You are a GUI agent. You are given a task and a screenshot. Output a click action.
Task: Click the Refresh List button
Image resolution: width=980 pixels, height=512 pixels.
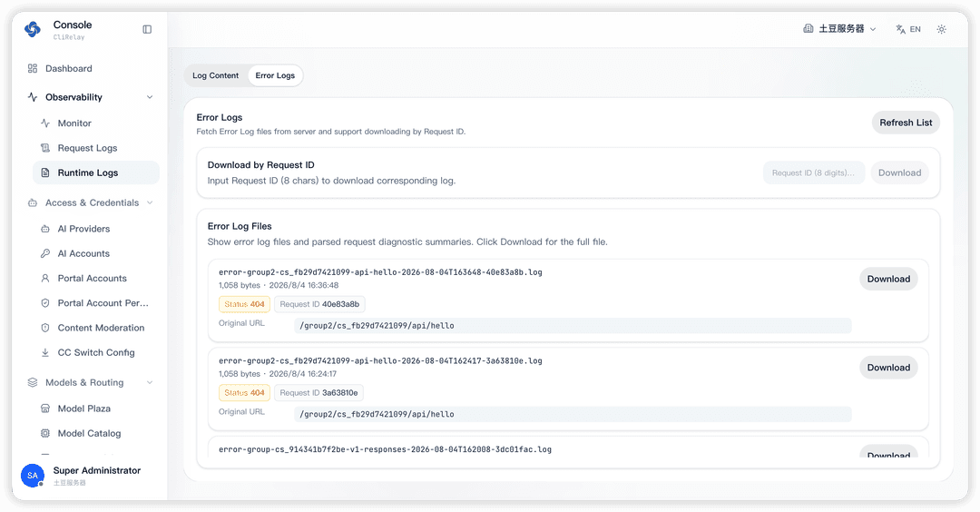(906, 123)
